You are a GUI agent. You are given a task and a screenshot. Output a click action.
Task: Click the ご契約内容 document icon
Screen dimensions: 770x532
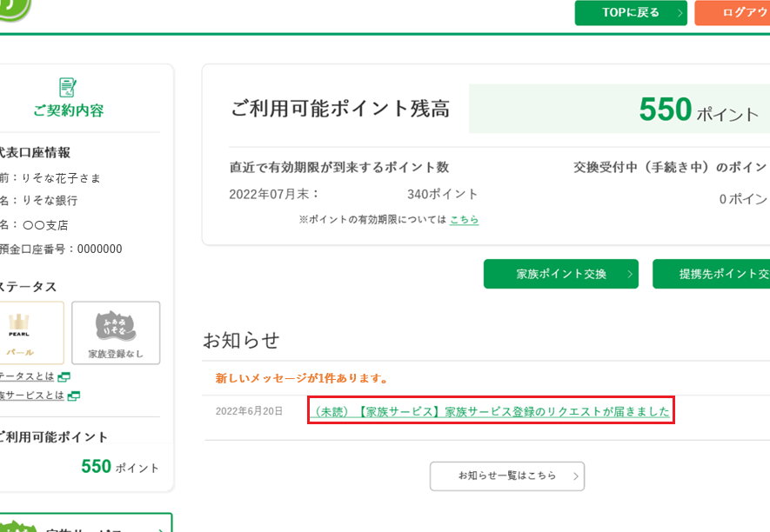pos(68,87)
